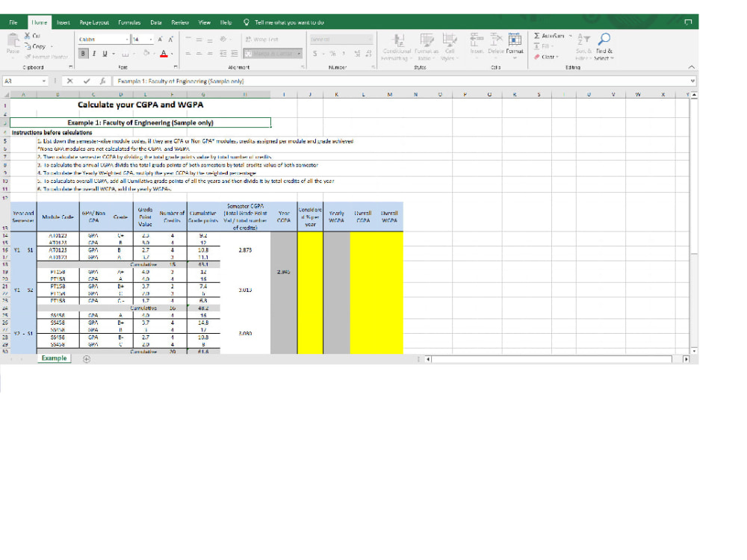Collapse the ribbon with the chevron
The height and width of the screenshot is (560, 747).
point(691,67)
